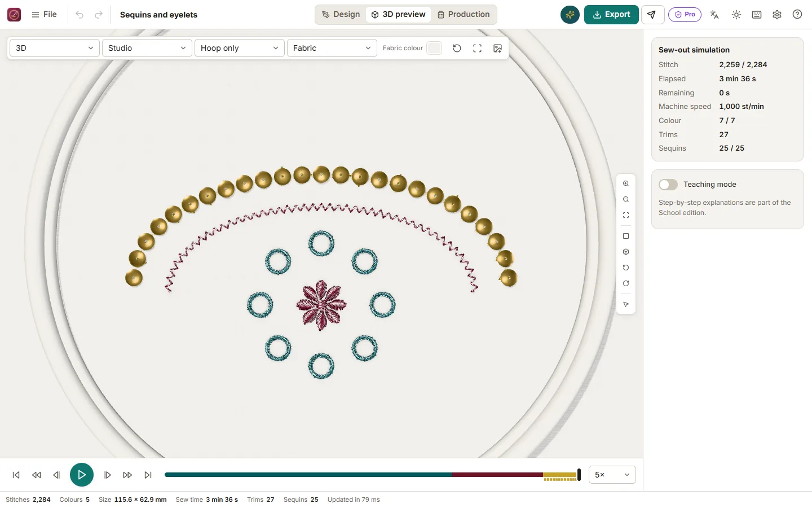This screenshot has width=812, height=508.
Task: Step forward one stitch
Action: coord(107,475)
